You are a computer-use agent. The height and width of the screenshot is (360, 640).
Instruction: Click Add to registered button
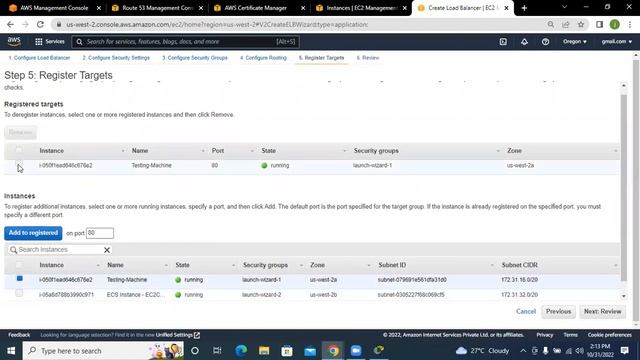[x=33, y=233]
